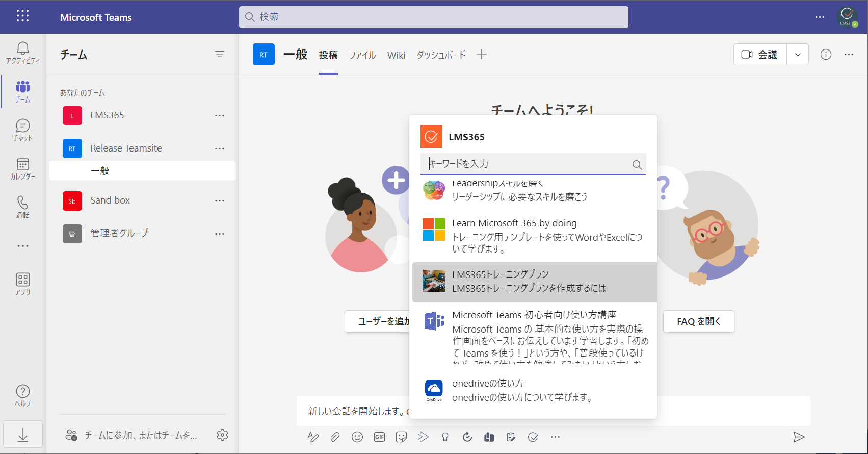868x454 pixels.
Task: Click the RT channel avatar in header
Action: click(264, 55)
